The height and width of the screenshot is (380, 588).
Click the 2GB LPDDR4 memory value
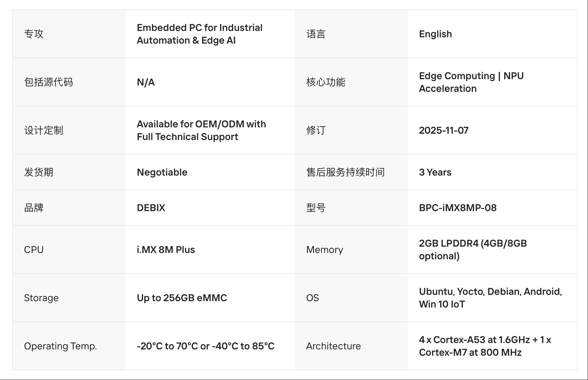pos(473,249)
